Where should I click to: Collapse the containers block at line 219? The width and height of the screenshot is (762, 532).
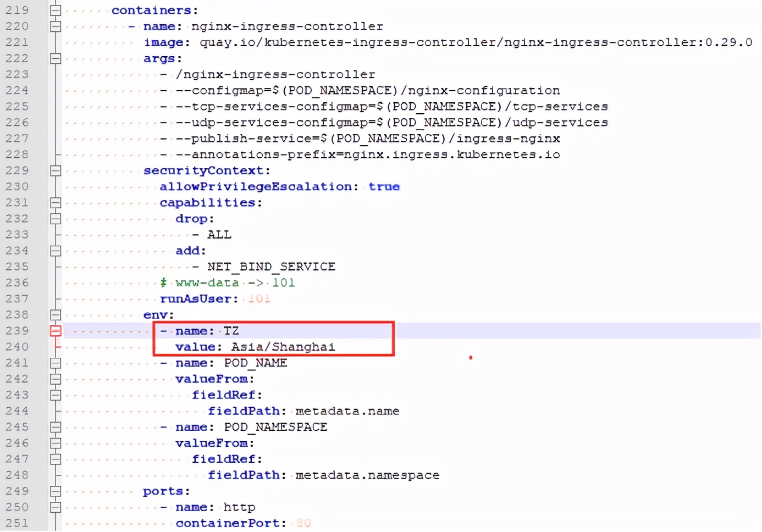coord(56,10)
